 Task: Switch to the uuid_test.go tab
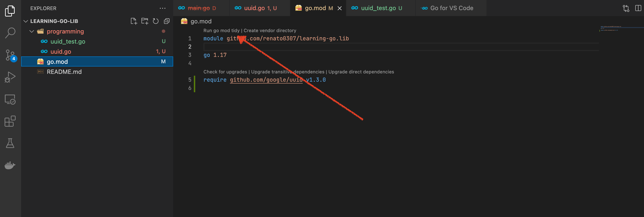tap(381, 8)
